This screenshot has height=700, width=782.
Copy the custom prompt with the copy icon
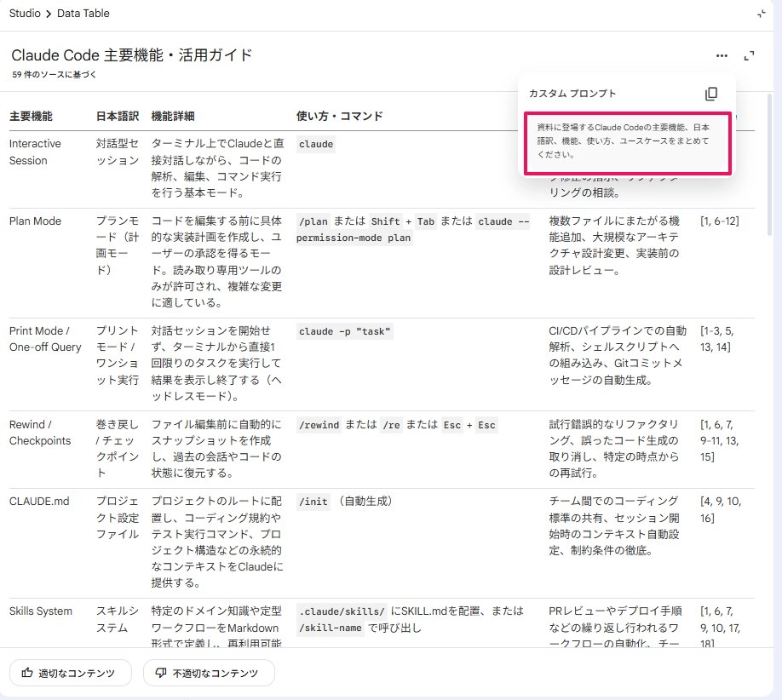click(x=711, y=94)
